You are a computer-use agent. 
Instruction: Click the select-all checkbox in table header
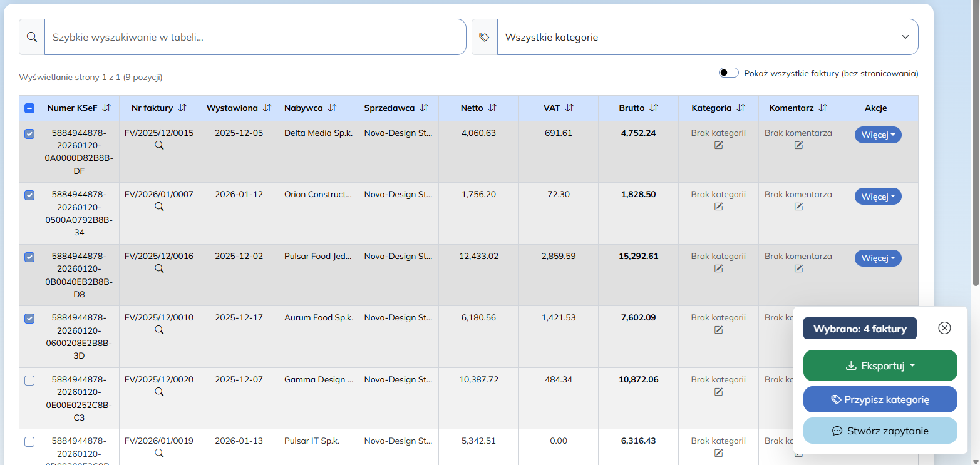pos(29,108)
